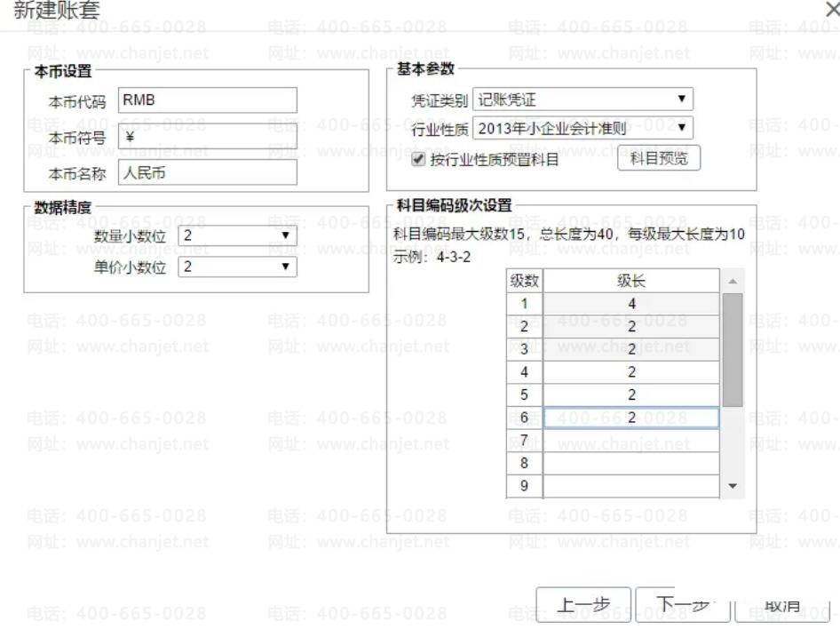
Task: Click empty 级长 cell for level 8
Action: [x=631, y=464]
